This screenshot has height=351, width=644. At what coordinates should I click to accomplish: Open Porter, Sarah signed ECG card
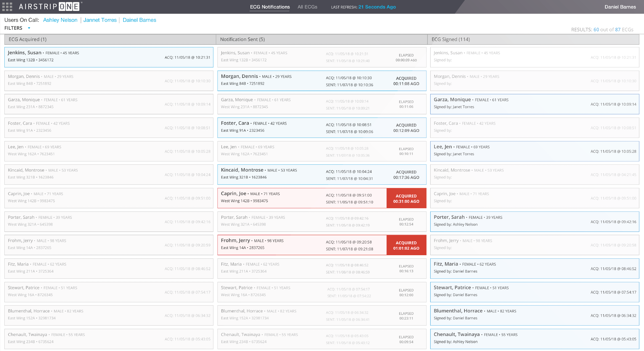(x=534, y=222)
